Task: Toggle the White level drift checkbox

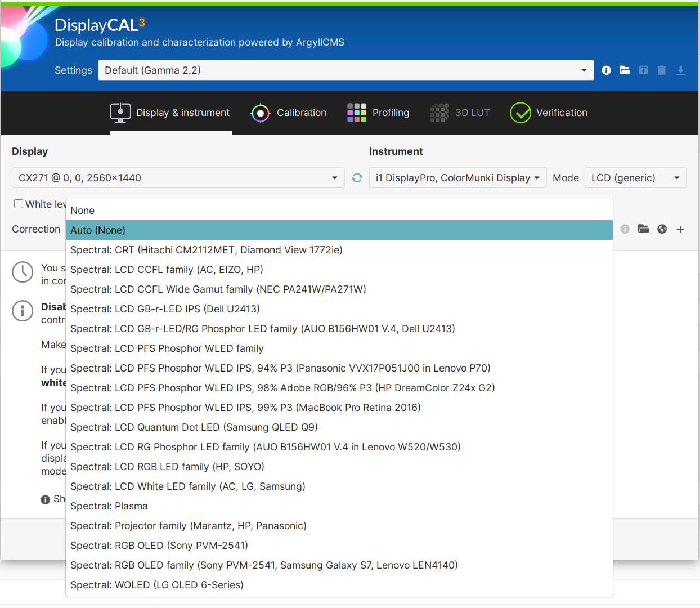Action: pos(19,204)
